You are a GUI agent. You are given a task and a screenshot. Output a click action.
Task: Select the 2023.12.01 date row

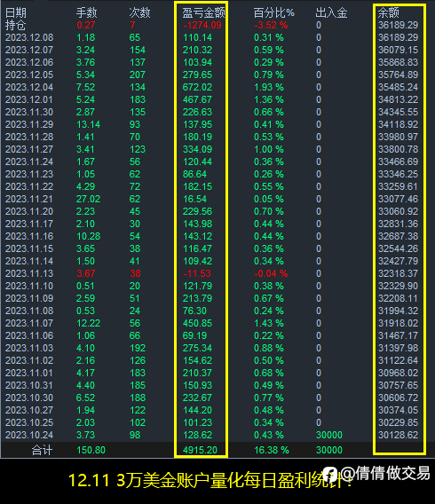(x=29, y=99)
